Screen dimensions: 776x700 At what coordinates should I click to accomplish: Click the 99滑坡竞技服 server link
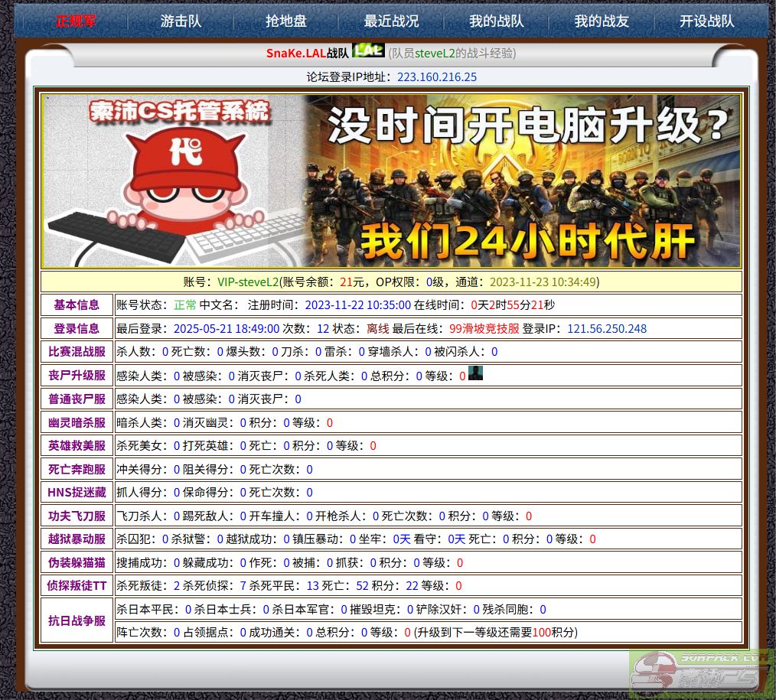[484, 328]
